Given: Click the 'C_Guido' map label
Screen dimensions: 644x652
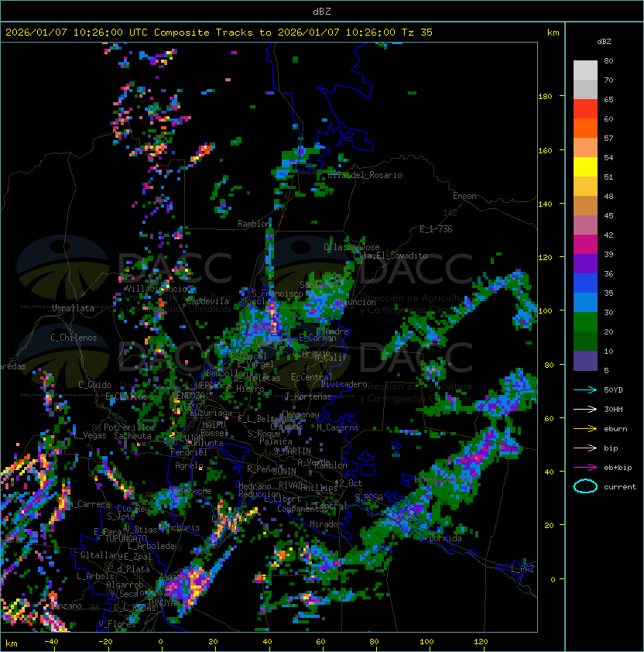Looking at the screenshot, I should pyautogui.click(x=94, y=385).
